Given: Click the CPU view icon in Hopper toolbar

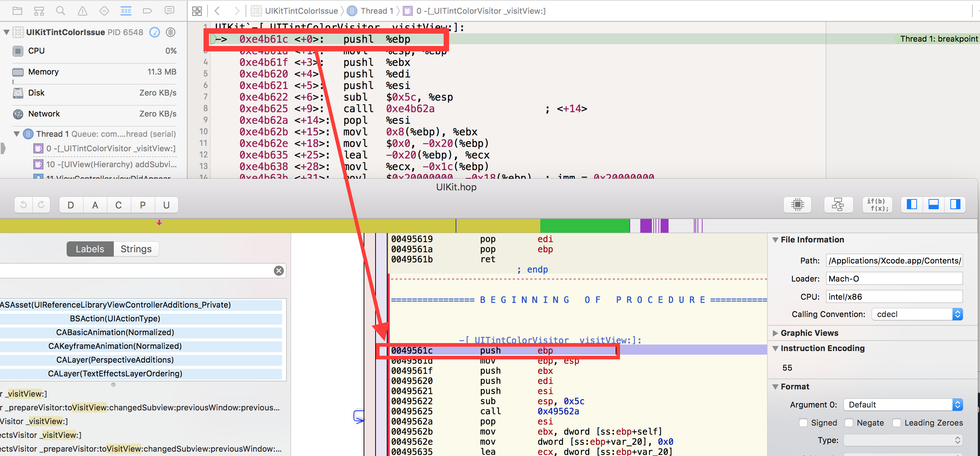Looking at the screenshot, I should click(797, 204).
